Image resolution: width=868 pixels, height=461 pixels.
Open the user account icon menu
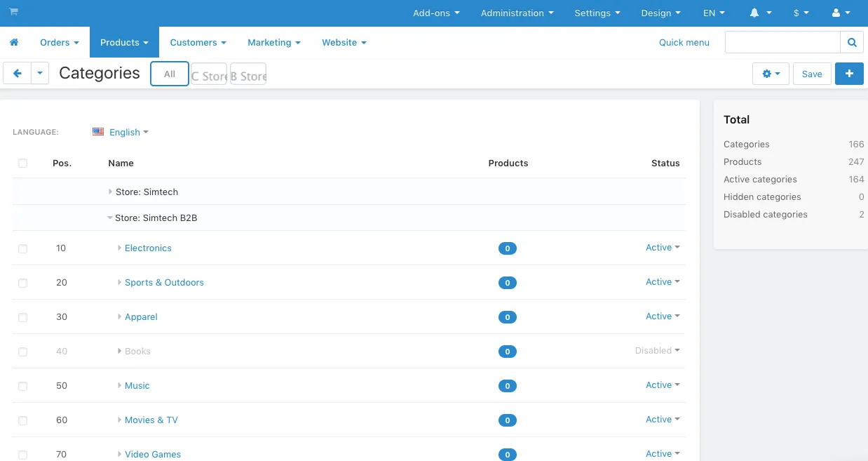(x=838, y=13)
